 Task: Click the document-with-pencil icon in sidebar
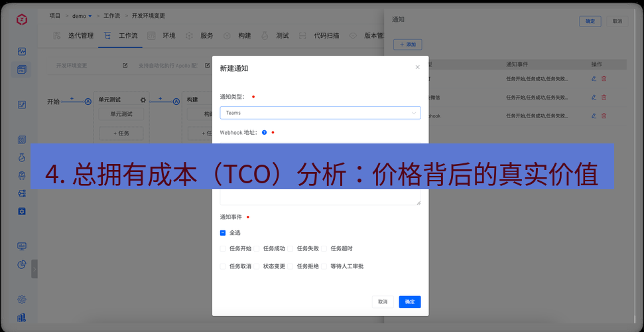pyautogui.click(x=22, y=105)
